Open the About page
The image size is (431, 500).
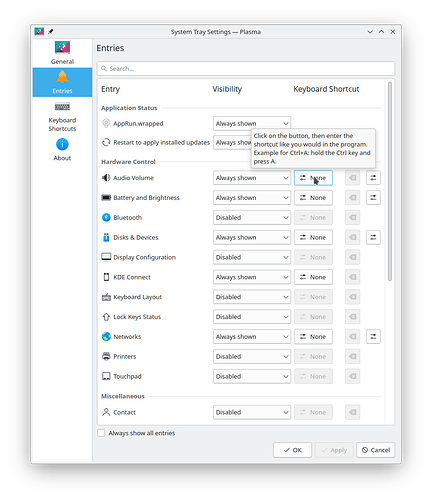62,150
